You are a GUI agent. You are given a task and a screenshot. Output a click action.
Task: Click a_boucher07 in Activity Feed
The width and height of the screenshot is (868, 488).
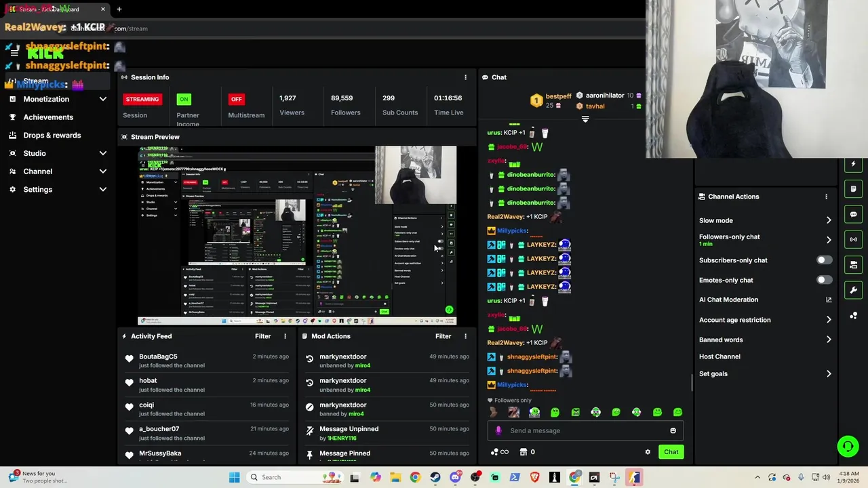point(159,429)
